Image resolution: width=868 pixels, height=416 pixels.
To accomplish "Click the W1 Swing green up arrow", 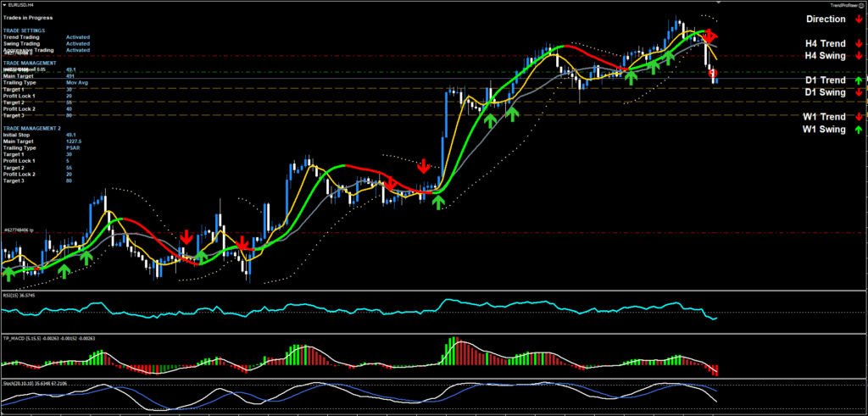I will pyautogui.click(x=859, y=130).
